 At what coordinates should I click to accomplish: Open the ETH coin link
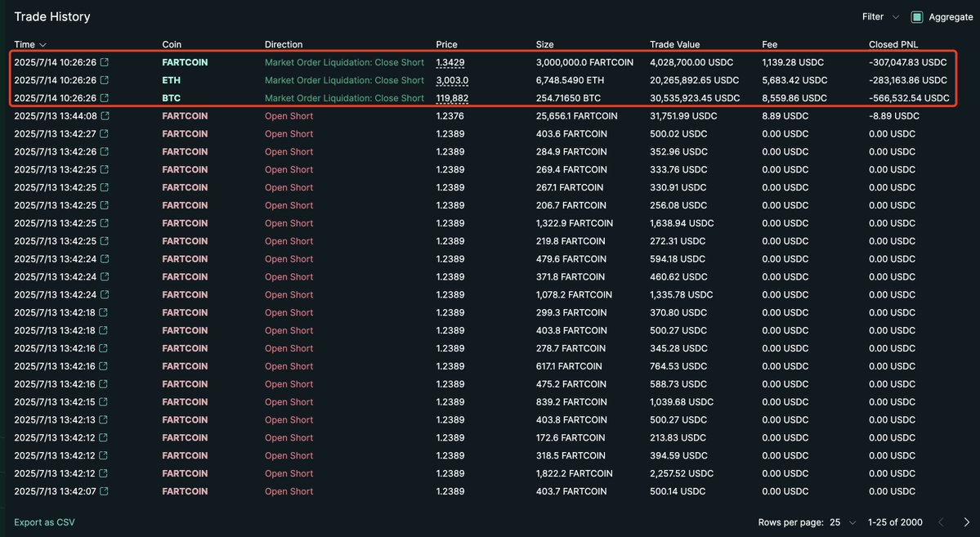pyautogui.click(x=172, y=80)
